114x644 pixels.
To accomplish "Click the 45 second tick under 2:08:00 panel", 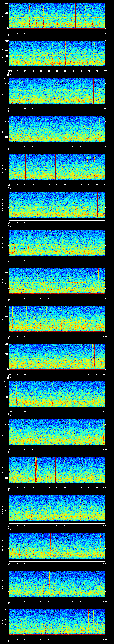I will (81, 298).
